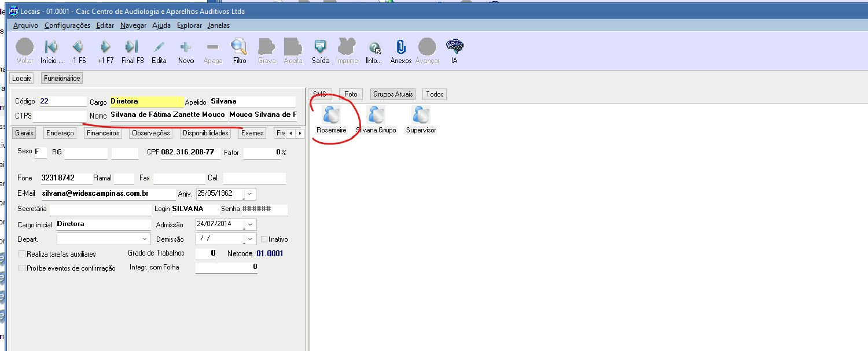Click the IA brain icon
Viewport: 868px width, 351px height.
click(454, 47)
